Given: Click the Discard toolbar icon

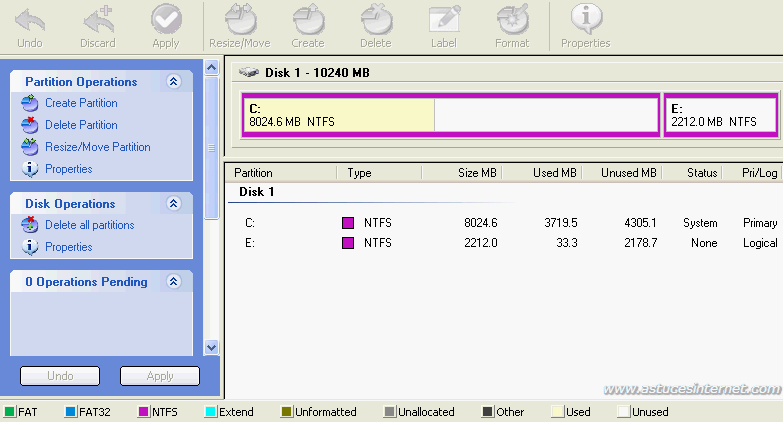Looking at the screenshot, I should [98, 20].
